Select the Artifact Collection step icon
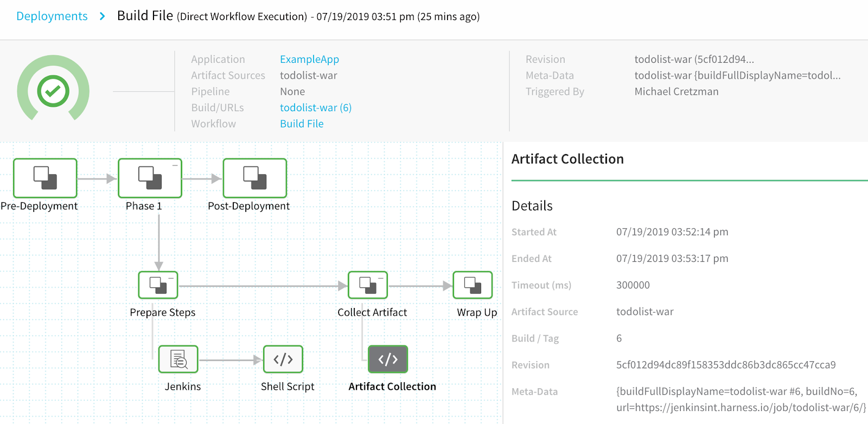This screenshot has height=424, width=868. tap(388, 359)
